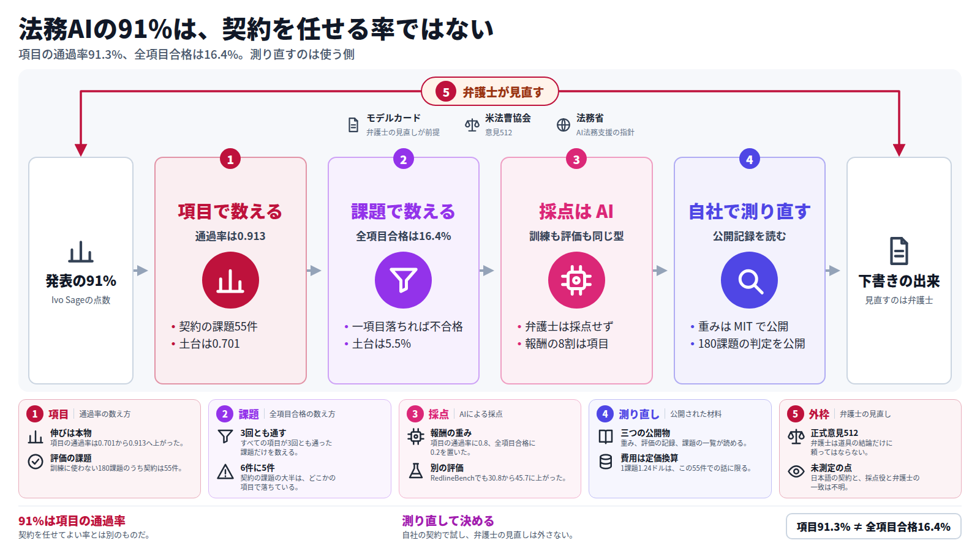The image size is (980, 551).
Task: Click the bar chart icon above 発表の91%
Action: [x=81, y=252]
